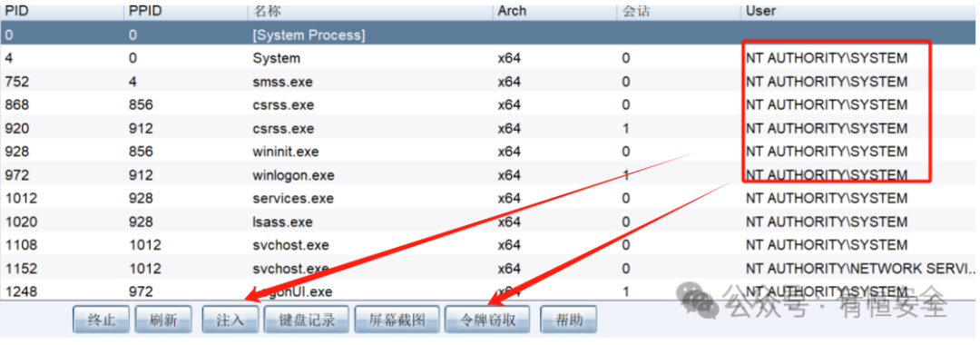Click the User cell of smss.exe row
This screenshot has width=980, height=345.
(827, 82)
